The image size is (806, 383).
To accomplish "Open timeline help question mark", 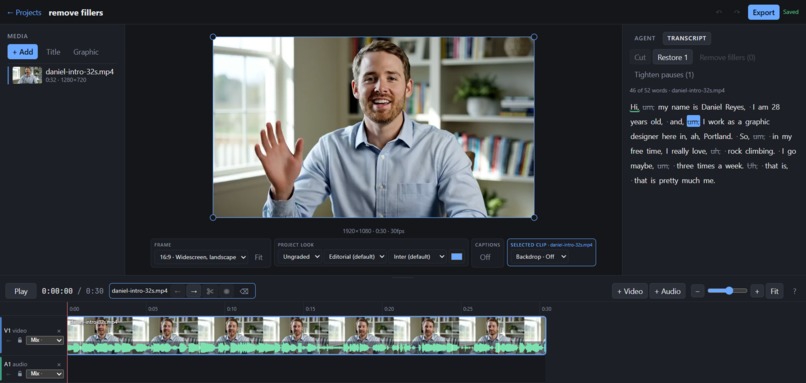I will point(795,291).
